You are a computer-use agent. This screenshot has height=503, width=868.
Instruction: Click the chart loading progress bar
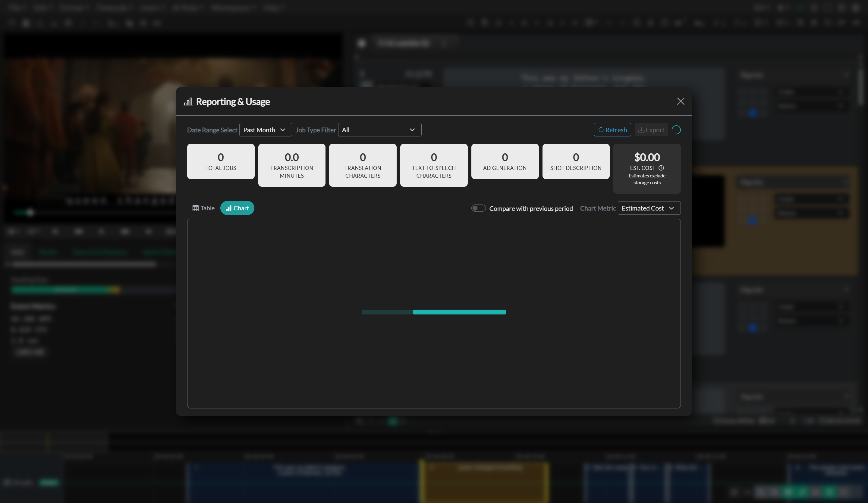434,312
